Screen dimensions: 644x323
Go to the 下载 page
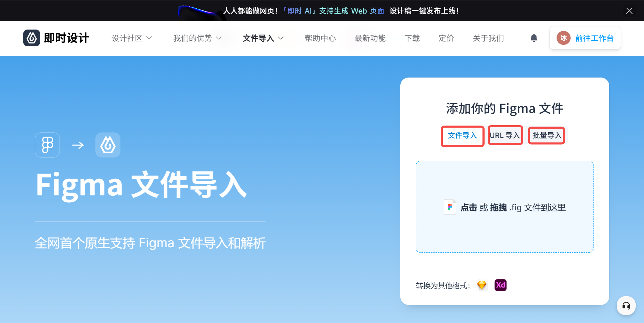click(412, 38)
